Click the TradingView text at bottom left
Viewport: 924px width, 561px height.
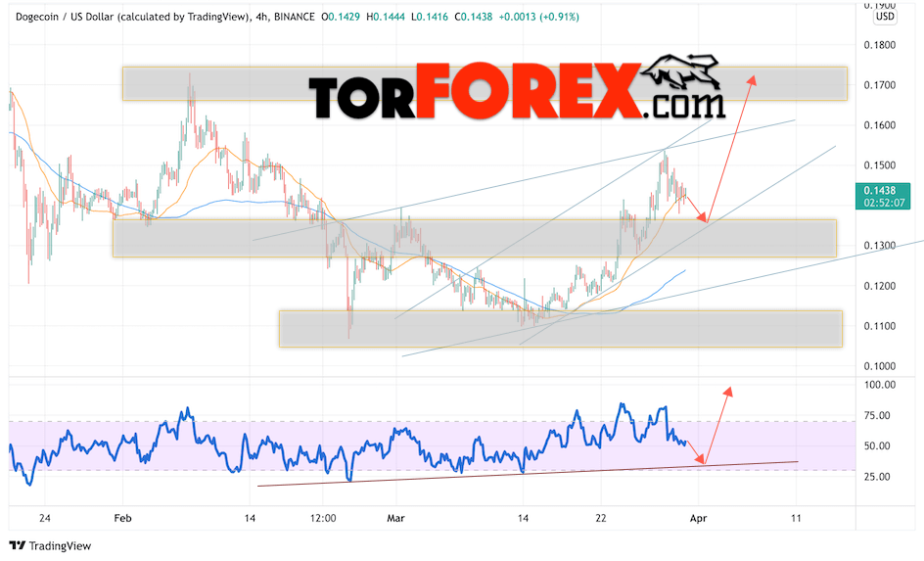pyautogui.click(x=60, y=546)
